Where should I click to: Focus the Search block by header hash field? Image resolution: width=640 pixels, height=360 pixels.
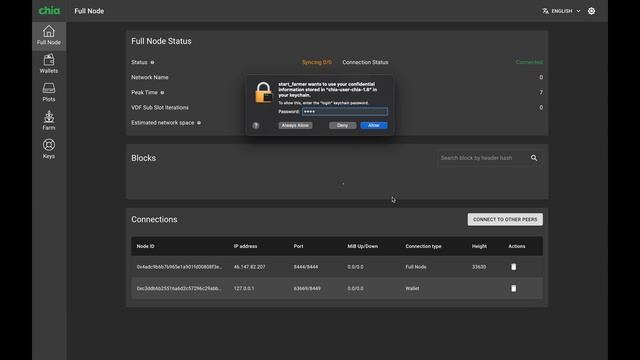483,158
